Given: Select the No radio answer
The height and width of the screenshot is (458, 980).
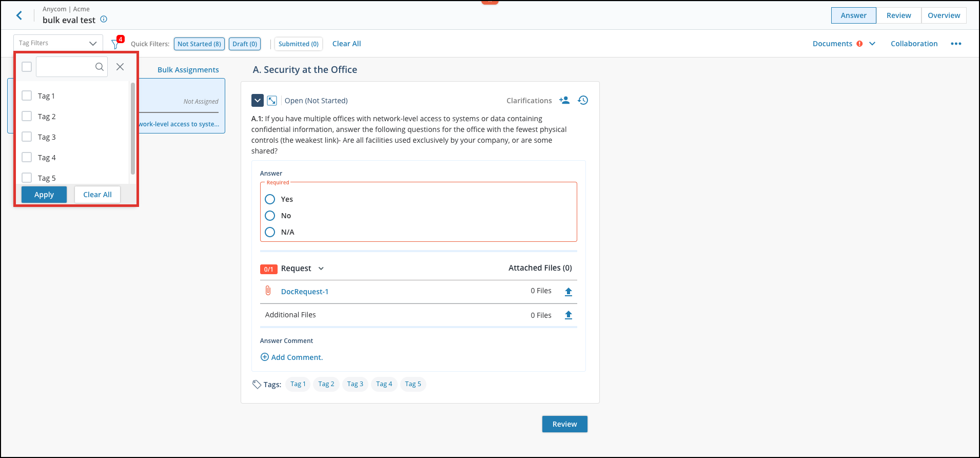Looking at the screenshot, I should tap(270, 216).
